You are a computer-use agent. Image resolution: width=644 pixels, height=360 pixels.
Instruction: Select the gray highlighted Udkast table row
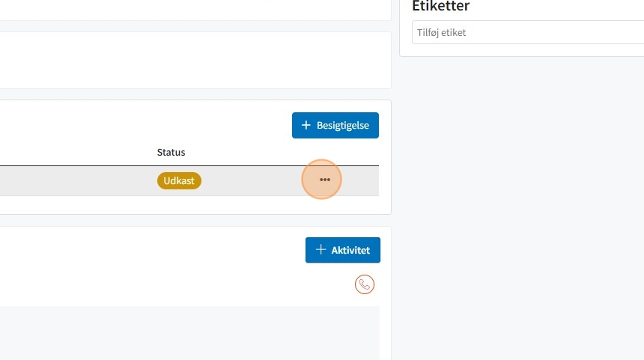pos(189,180)
